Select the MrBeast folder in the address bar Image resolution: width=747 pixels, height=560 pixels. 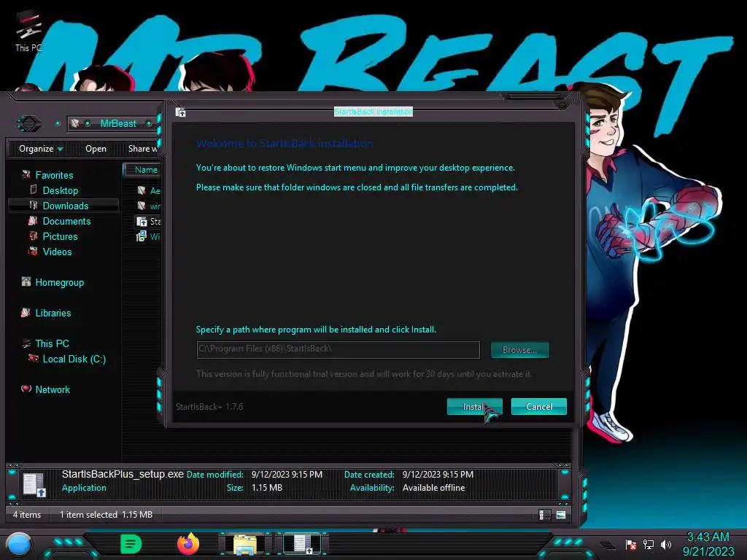point(118,124)
